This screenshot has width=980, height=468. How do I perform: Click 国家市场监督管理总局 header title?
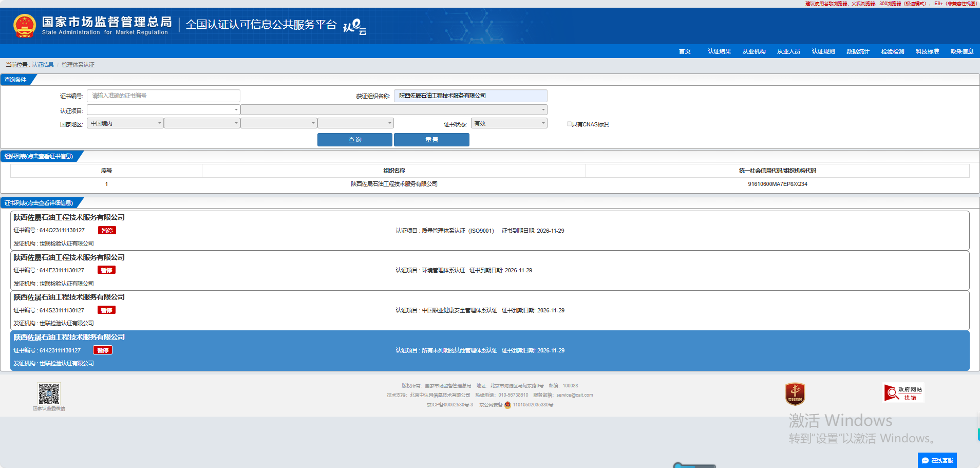coord(107,22)
